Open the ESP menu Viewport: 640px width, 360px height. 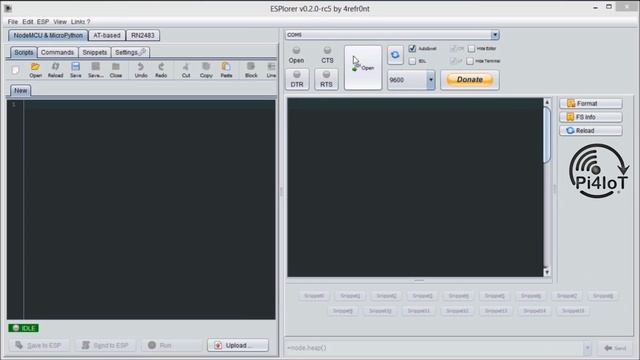tap(43, 22)
